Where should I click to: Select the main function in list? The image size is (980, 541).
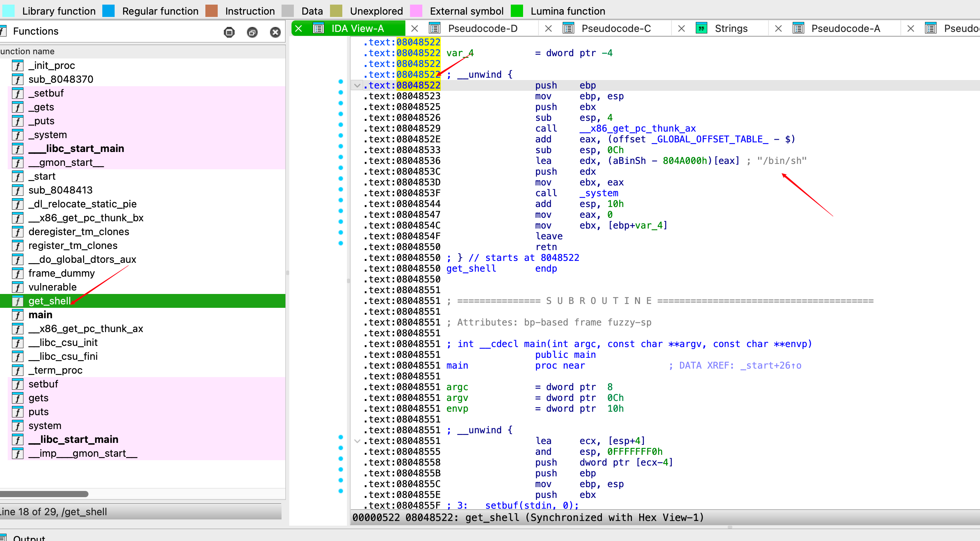pyautogui.click(x=143, y=315)
